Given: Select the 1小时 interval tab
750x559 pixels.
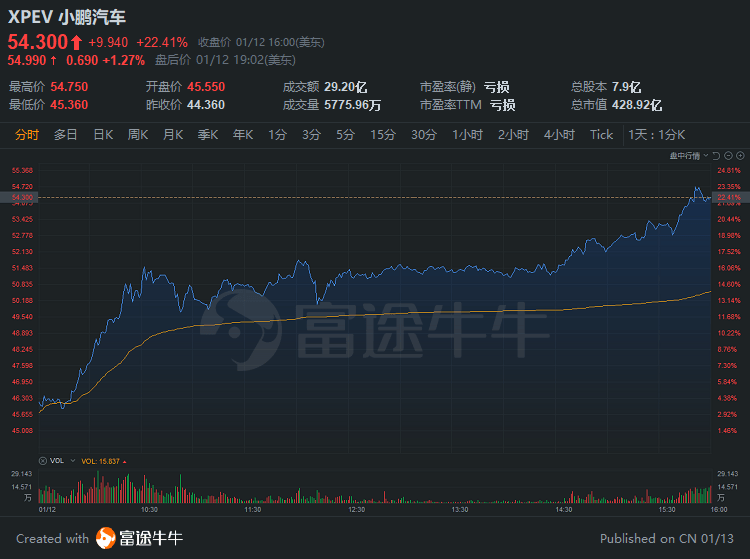Looking at the screenshot, I should 467,135.
